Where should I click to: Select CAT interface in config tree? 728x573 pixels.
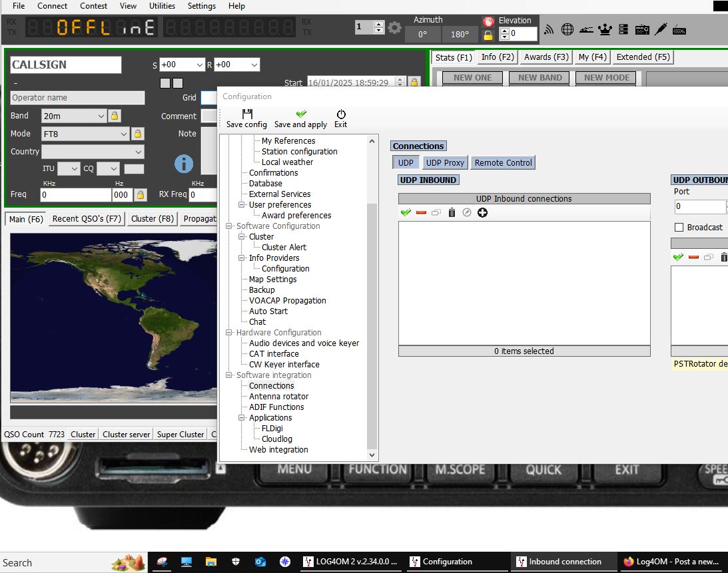(274, 353)
